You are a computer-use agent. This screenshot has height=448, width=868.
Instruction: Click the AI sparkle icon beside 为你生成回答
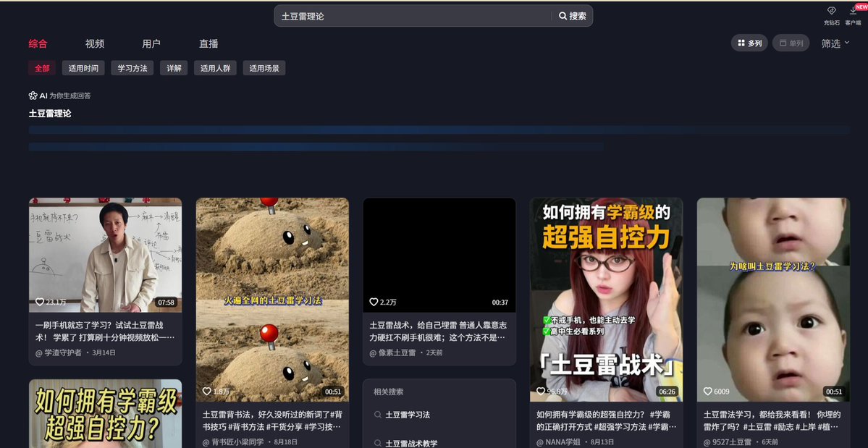point(33,96)
